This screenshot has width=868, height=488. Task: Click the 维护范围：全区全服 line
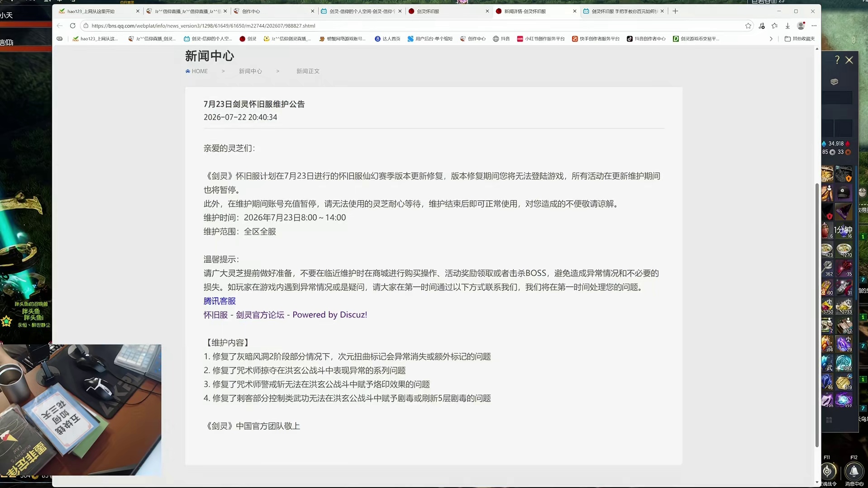[239, 232]
